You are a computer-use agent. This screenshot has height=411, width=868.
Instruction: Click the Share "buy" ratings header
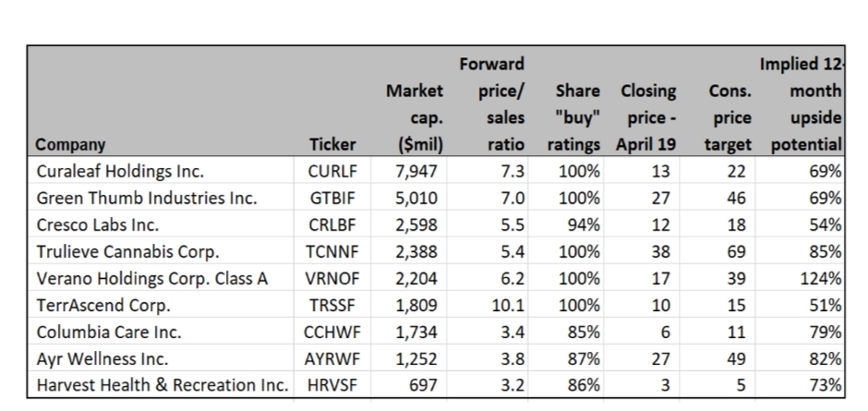pos(574,117)
